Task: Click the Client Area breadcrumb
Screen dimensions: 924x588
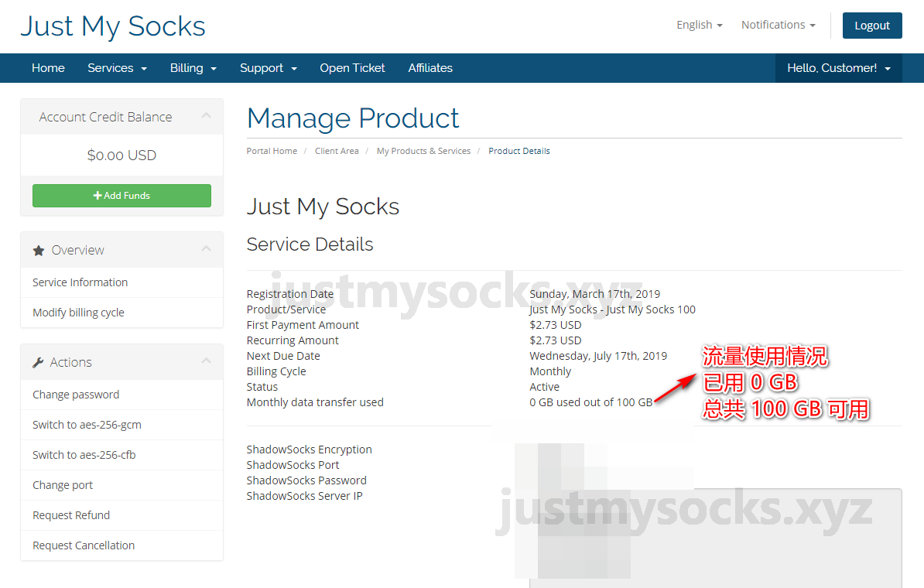Action: tap(337, 151)
